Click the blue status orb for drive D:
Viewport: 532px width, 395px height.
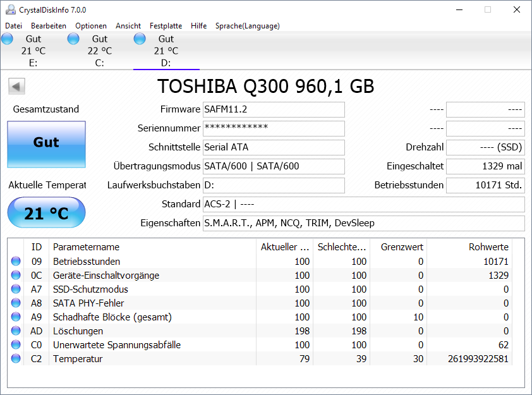[x=140, y=39]
